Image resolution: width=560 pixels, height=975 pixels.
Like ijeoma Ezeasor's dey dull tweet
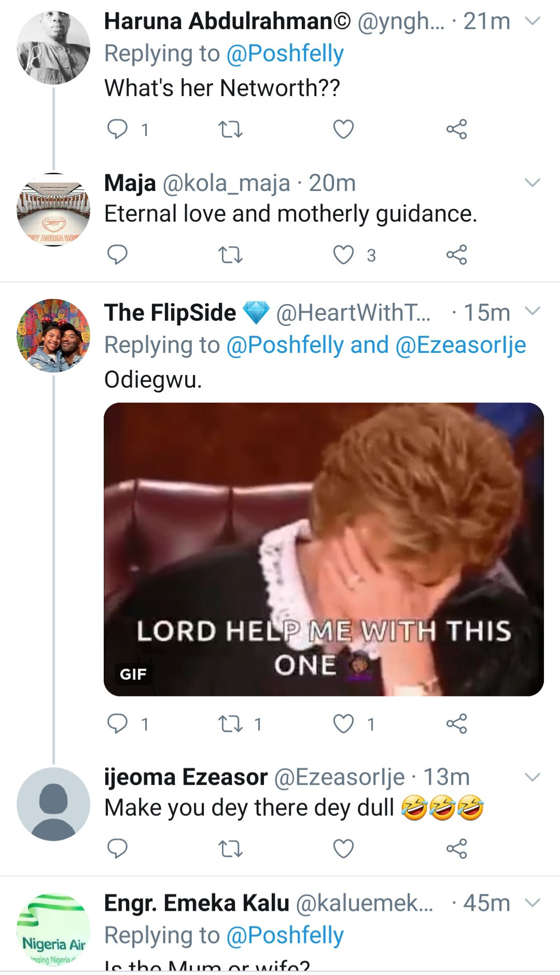tap(343, 849)
